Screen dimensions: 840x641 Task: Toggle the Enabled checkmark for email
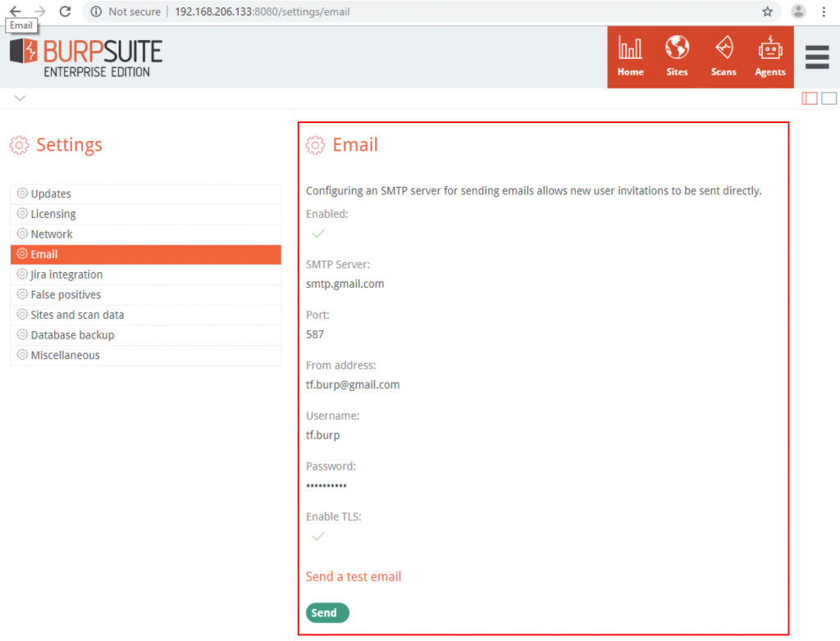[318, 234]
